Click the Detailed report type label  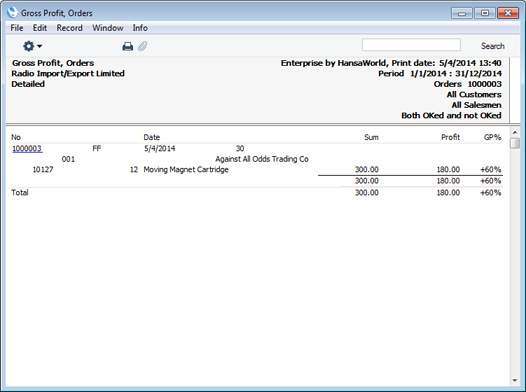tap(28, 84)
